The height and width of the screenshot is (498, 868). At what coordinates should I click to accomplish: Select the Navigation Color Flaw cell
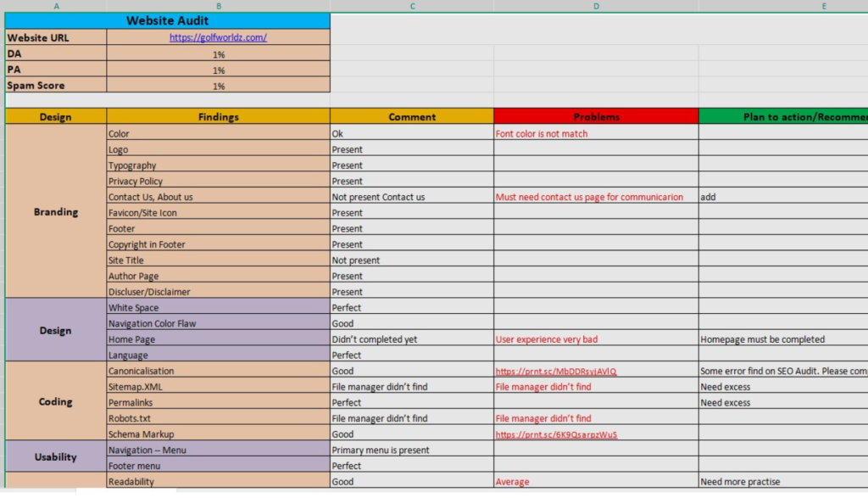pyautogui.click(x=218, y=323)
